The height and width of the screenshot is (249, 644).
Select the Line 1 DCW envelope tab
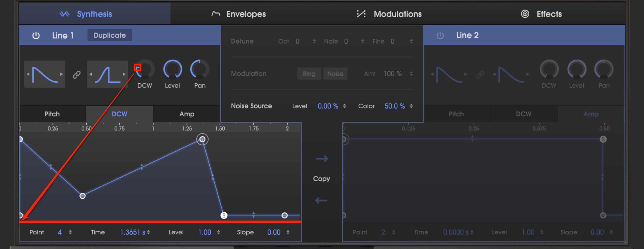(119, 114)
